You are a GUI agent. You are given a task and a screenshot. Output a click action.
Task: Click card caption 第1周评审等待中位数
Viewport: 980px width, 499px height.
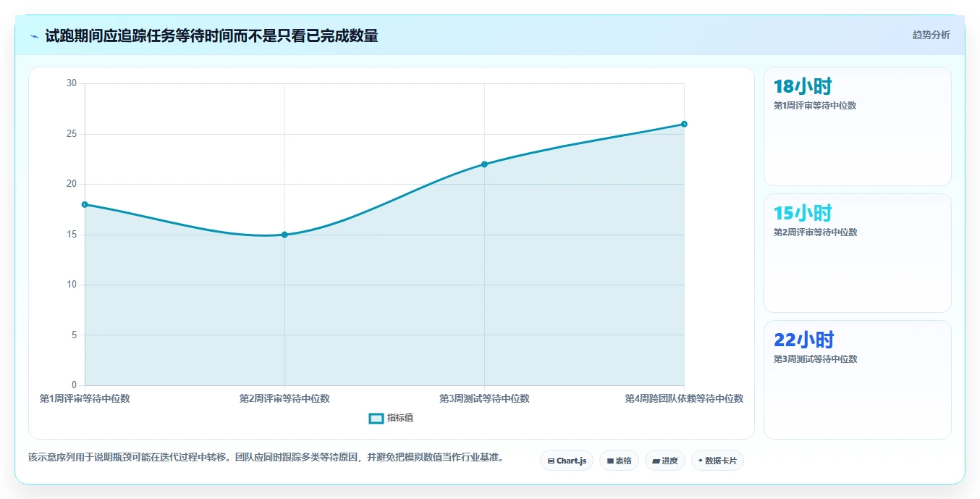point(815,106)
